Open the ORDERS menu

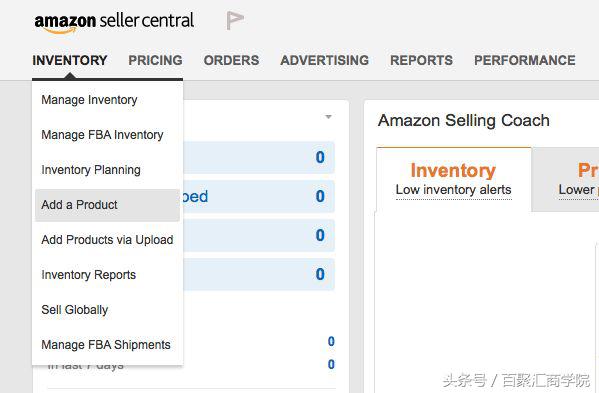click(232, 60)
